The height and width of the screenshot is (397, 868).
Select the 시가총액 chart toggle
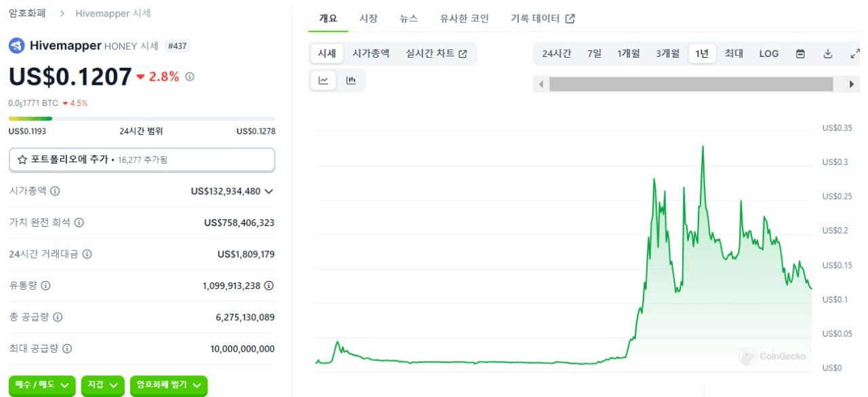coord(371,54)
